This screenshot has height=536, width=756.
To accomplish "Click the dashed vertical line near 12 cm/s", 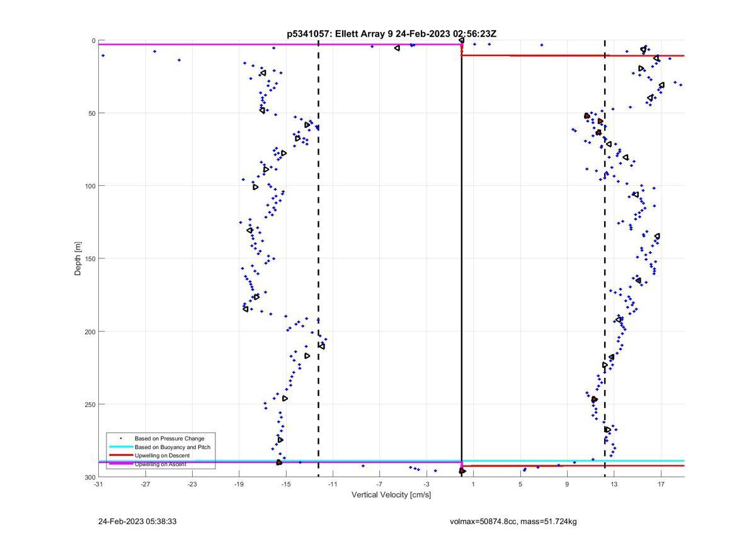I will [x=605, y=258].
